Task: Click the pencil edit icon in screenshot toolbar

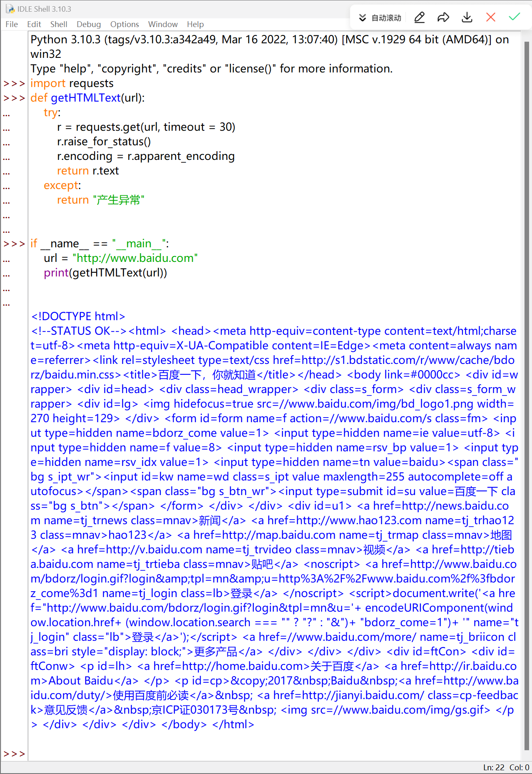Action: click(420, 17)
